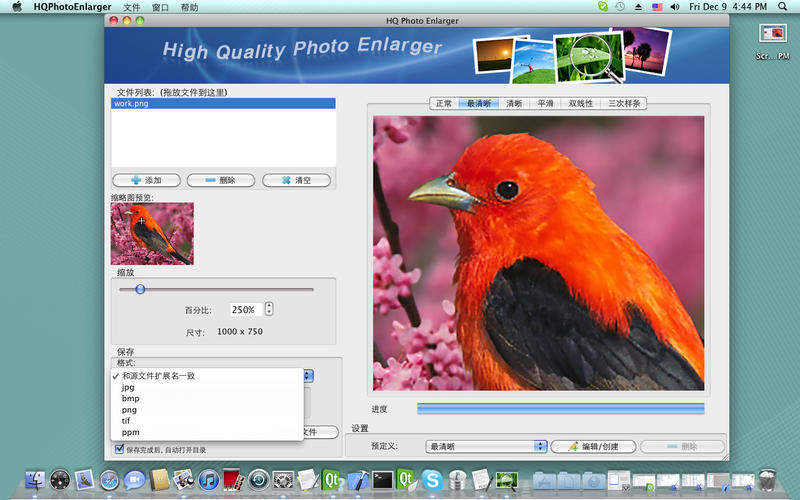Screen dimensions: 800x500
Task: Select the 双线性 (Bilinear) tab
Action: [x=581, y=103]
